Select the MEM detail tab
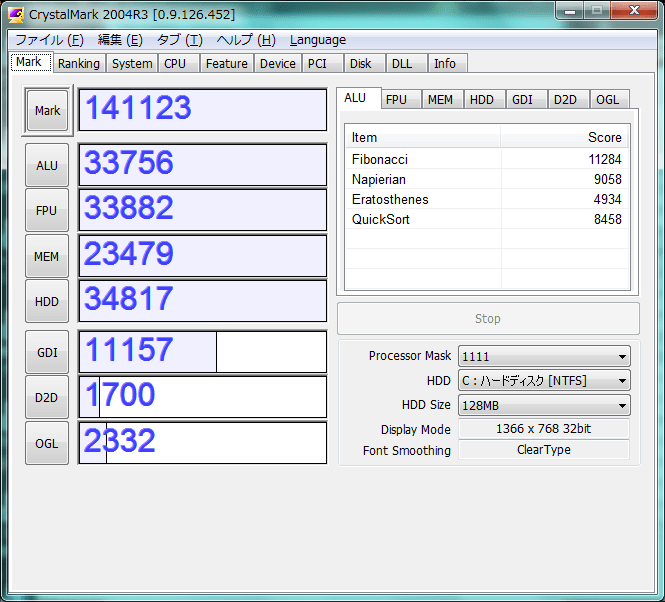Image resolution: width=665 pixels, height=602 pixels. point(442,100)
